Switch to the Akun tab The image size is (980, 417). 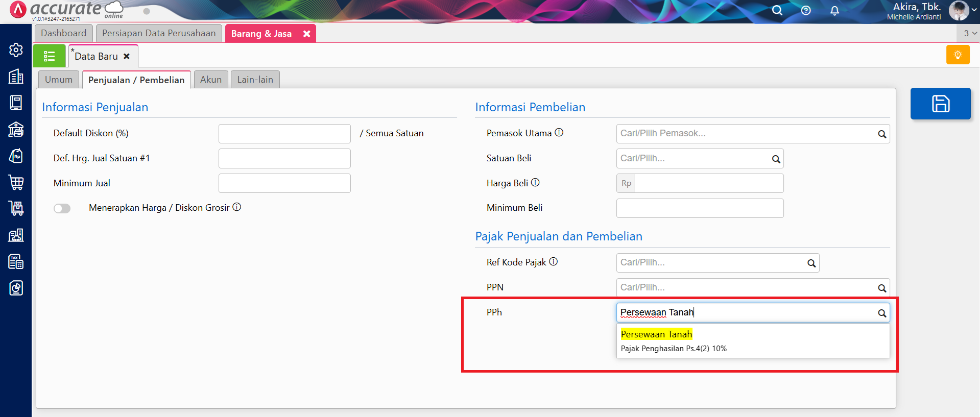210,80
